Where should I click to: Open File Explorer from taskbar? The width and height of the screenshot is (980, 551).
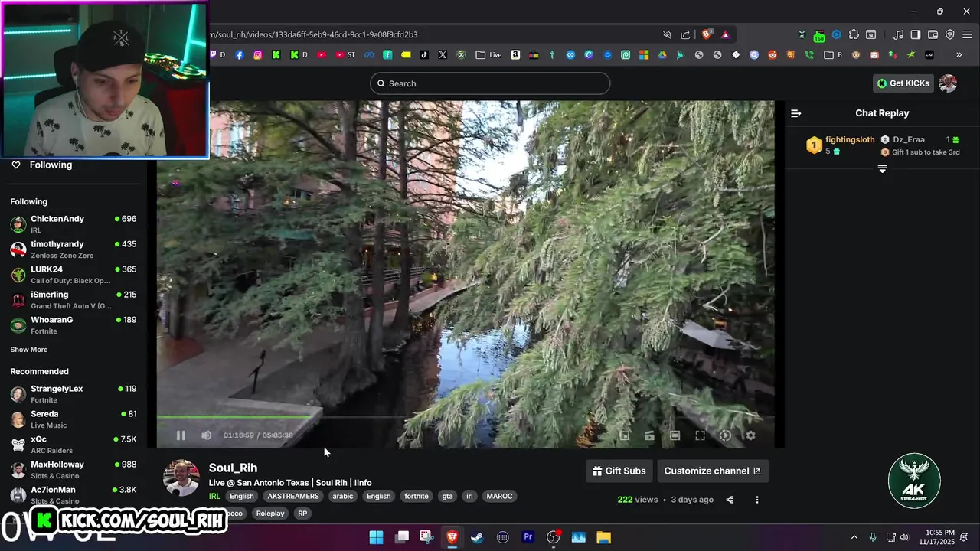point(603,537)
